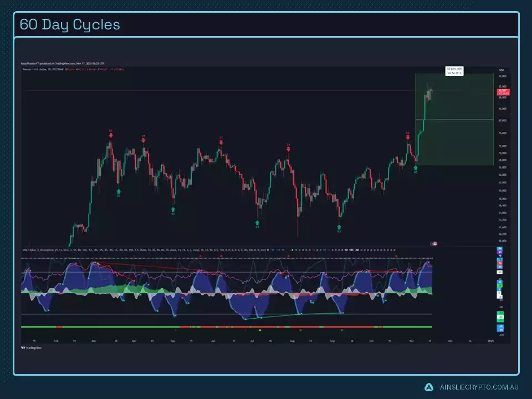Open the Bitcoin / U.S. Dollar symbol label
This screenshot has width=532, height=399.
[x=33, y=69]
